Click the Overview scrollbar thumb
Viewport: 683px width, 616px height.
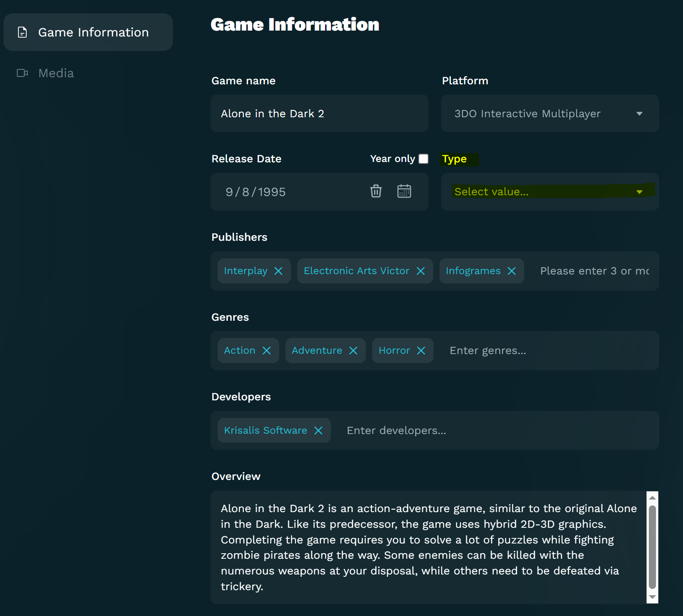(x=652, y=547)
